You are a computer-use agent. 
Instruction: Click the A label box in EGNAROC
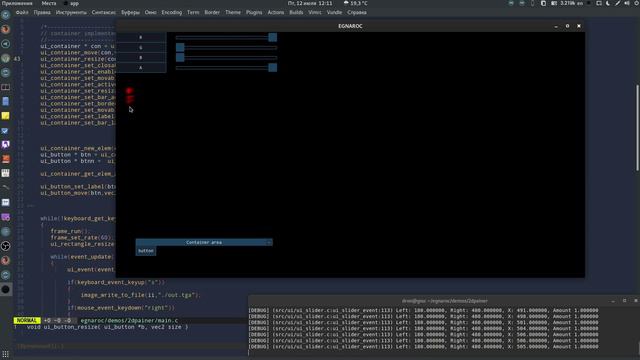pos(141,68)
